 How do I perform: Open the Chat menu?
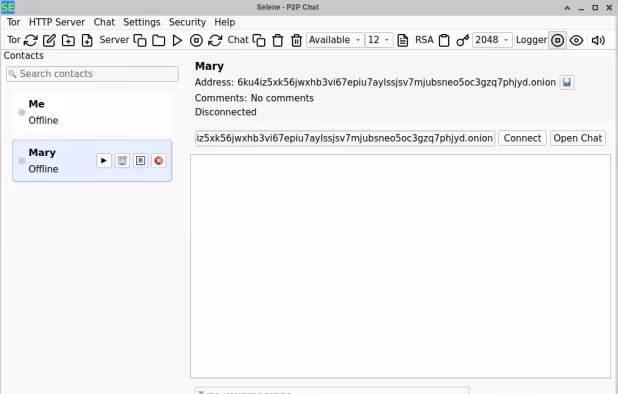coord(104,22)
